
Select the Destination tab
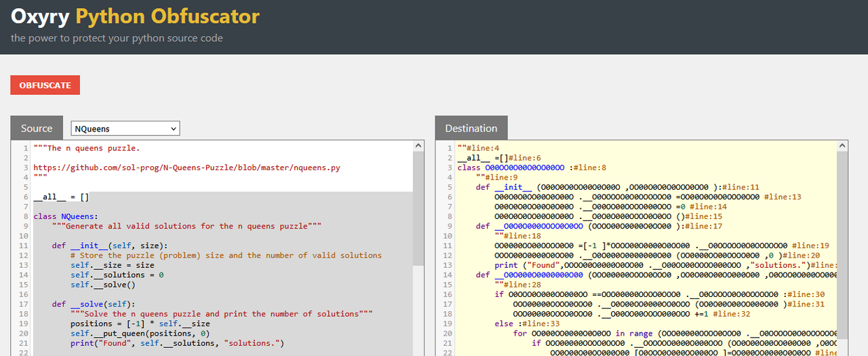(x=471, y=128)
